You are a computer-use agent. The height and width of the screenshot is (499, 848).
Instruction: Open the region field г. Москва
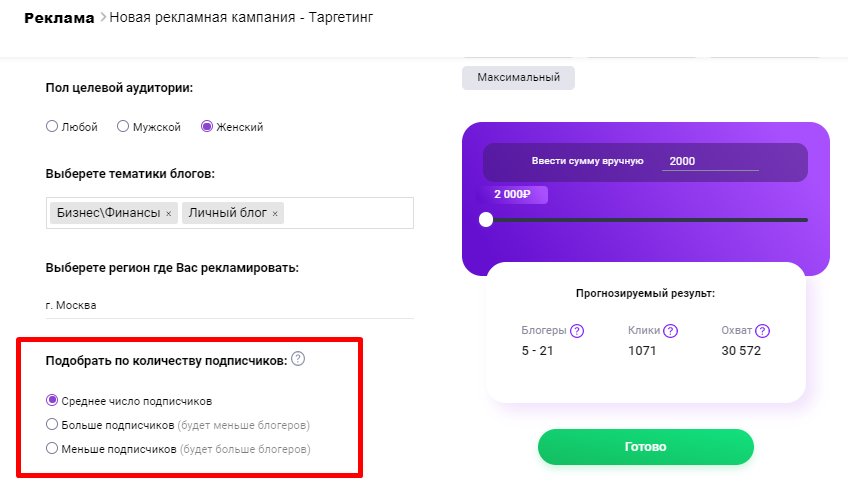click(230, 305)
